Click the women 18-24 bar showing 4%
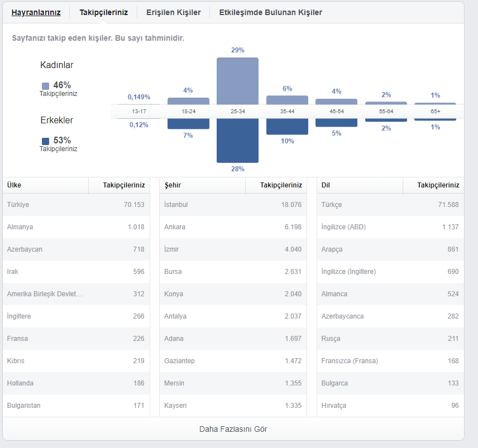This screenshot has height=448, width=478. point(188,101)
